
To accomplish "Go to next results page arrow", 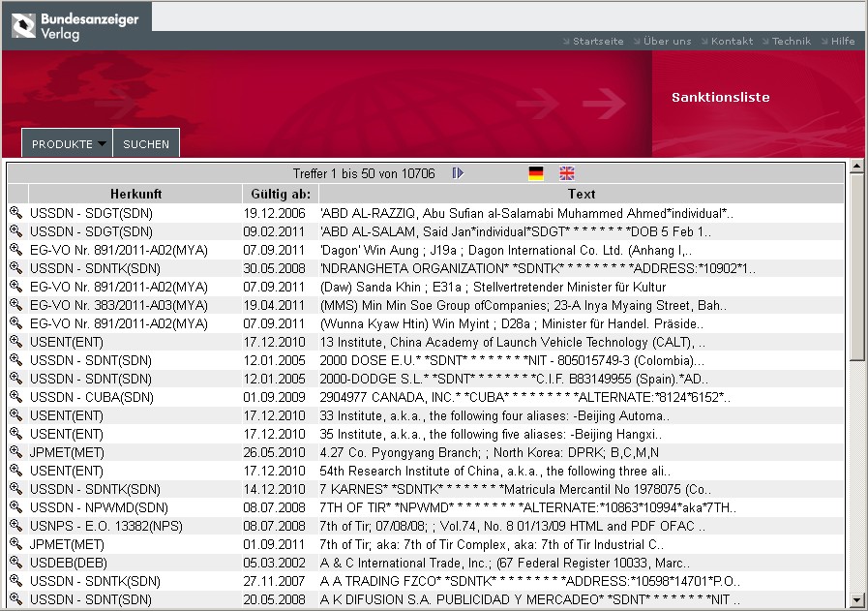I will [x=458, y=173].
